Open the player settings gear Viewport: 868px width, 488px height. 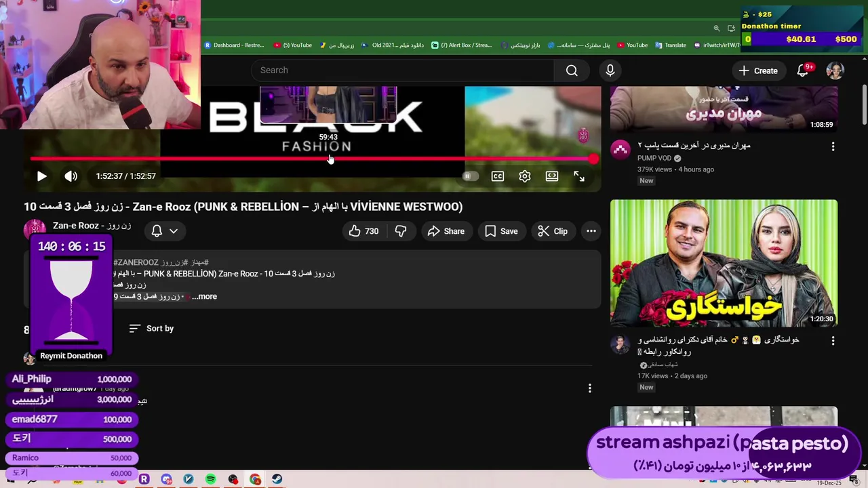(525, 176)
